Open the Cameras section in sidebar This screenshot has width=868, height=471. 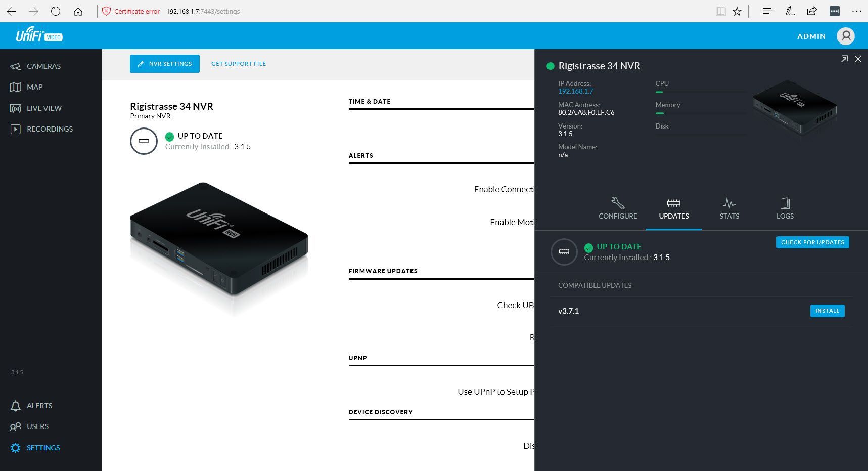(x=35, y=66)
